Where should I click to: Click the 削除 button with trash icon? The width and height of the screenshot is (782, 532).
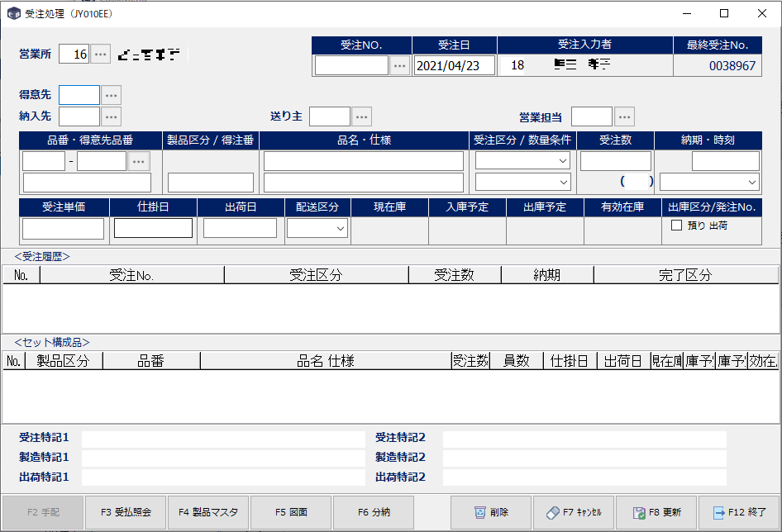click(491, 512)
